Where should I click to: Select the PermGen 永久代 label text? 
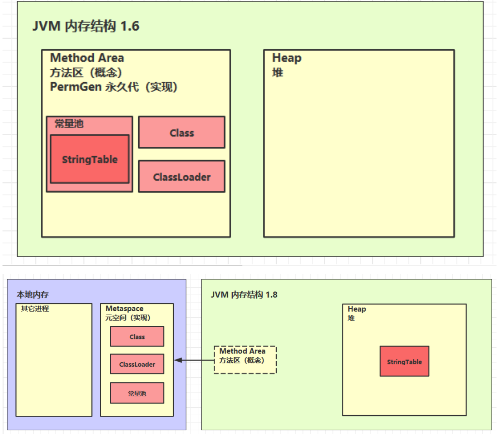coord(114,87)
